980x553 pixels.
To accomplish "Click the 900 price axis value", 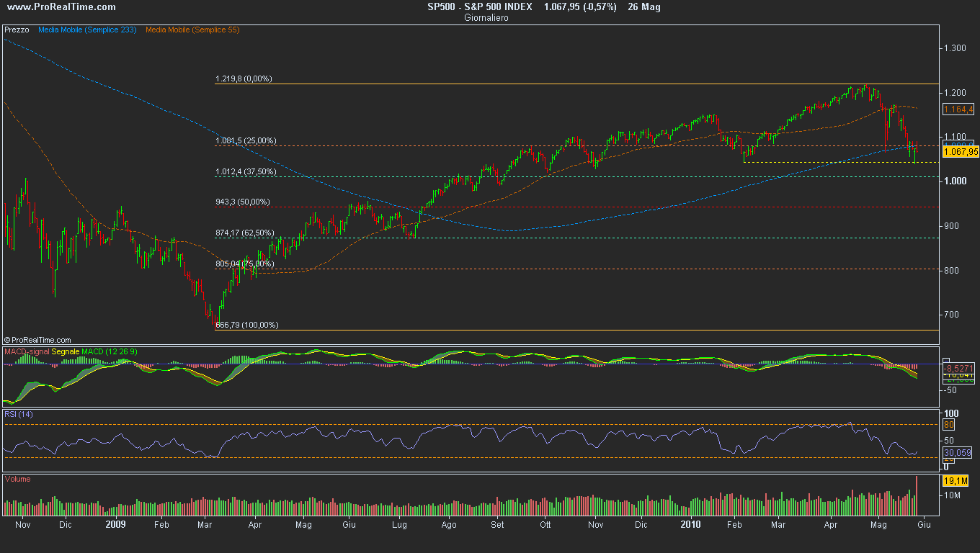I will (950, 226).
